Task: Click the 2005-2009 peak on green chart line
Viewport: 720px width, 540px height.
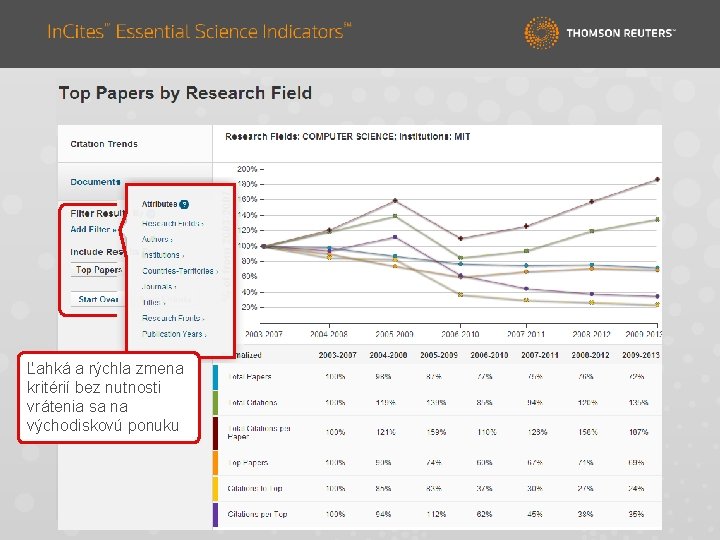Action: point(395,216)
